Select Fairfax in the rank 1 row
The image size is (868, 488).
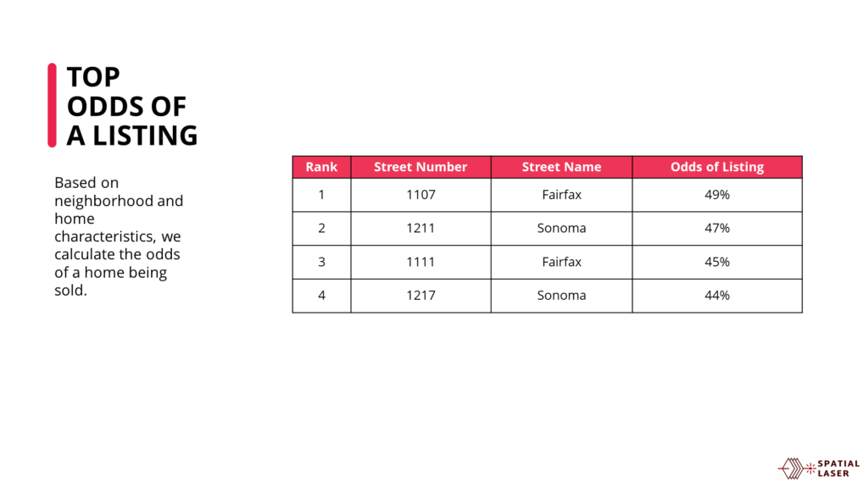click(561, 195)
